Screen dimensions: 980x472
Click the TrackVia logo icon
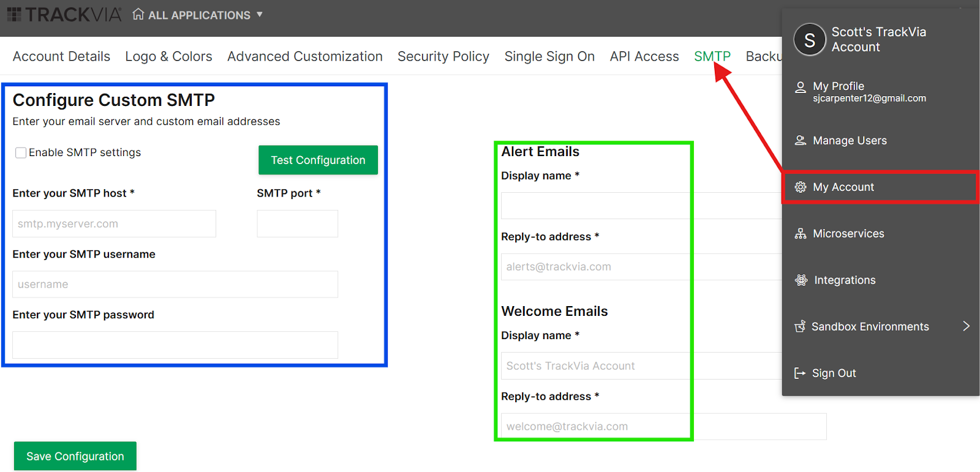point(14,15)
